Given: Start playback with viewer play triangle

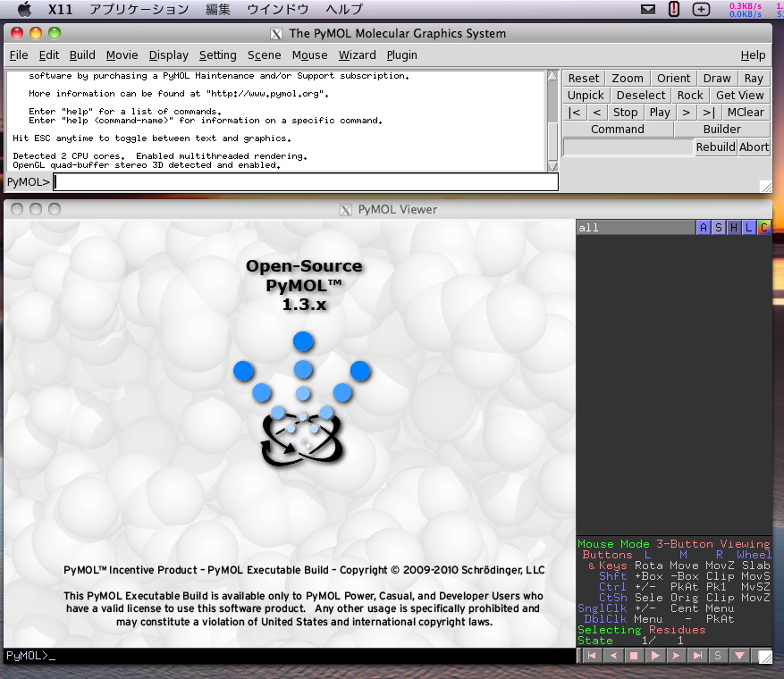Looking at the screenshot, I should coord(655,656).
